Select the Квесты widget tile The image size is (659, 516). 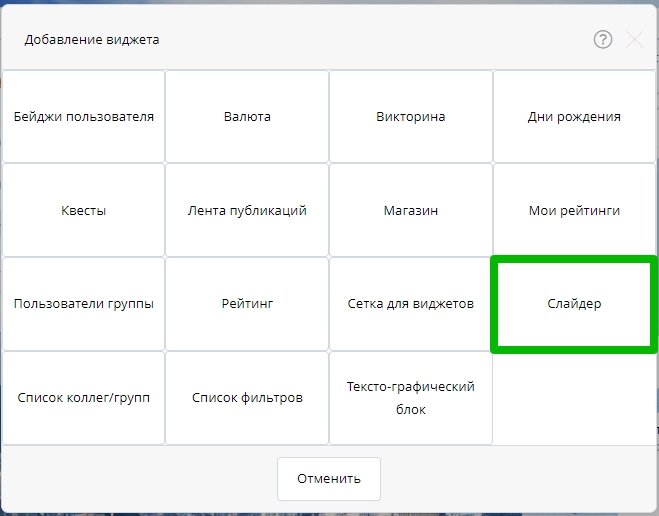pos(83,210)
